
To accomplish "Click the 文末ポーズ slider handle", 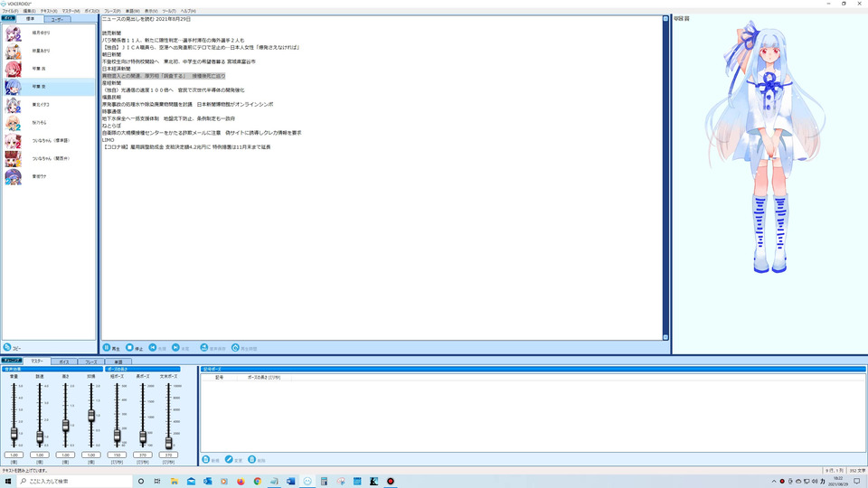I will [x=168, y=443].
